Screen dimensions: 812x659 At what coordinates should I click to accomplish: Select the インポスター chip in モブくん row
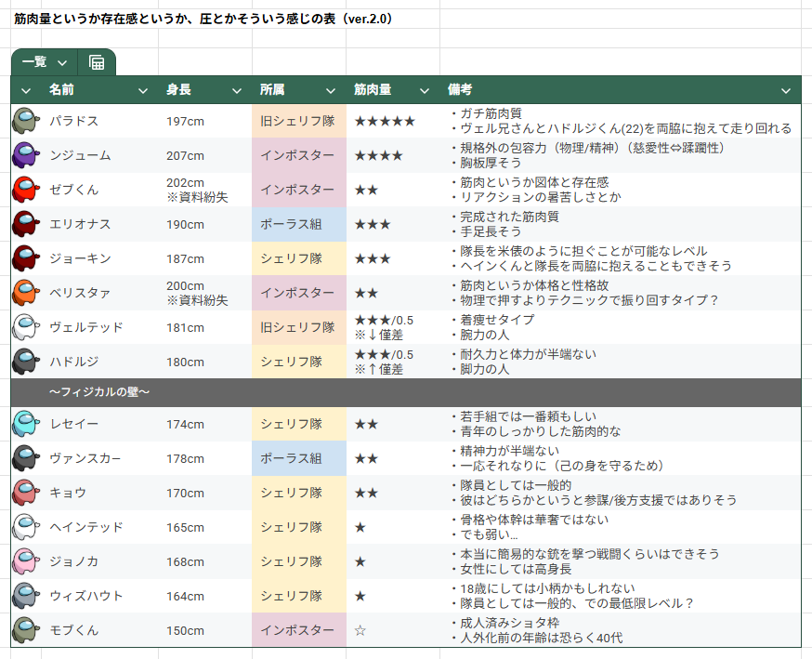297,630
